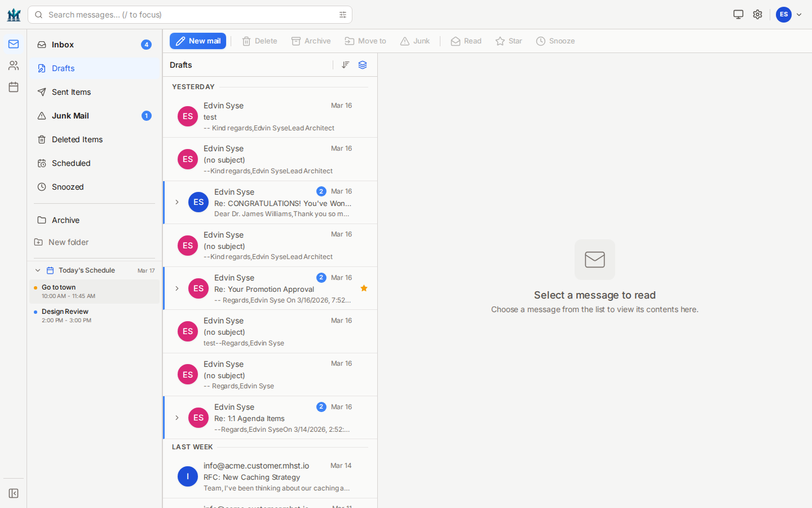Click the Snooze toolbar button
Screen dimensions: 812x508
click(x=555, y=41)
